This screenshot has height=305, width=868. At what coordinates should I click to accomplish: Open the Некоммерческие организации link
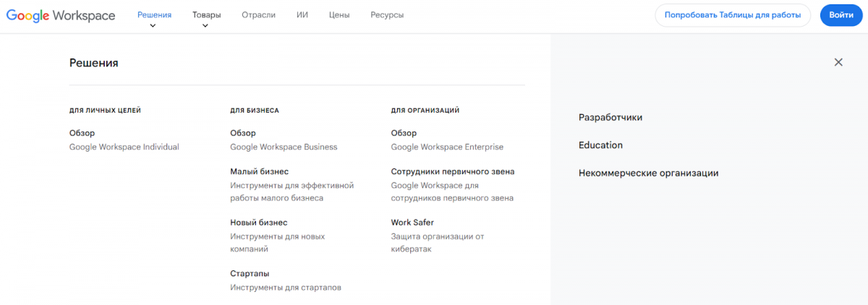pyautogui.click(x=648, y=173)
